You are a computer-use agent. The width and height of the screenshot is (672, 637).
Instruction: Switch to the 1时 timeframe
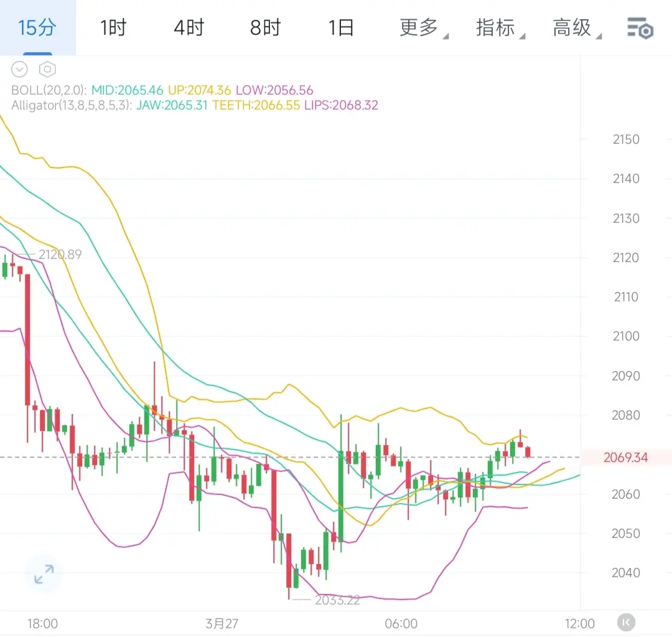[114, 27]
